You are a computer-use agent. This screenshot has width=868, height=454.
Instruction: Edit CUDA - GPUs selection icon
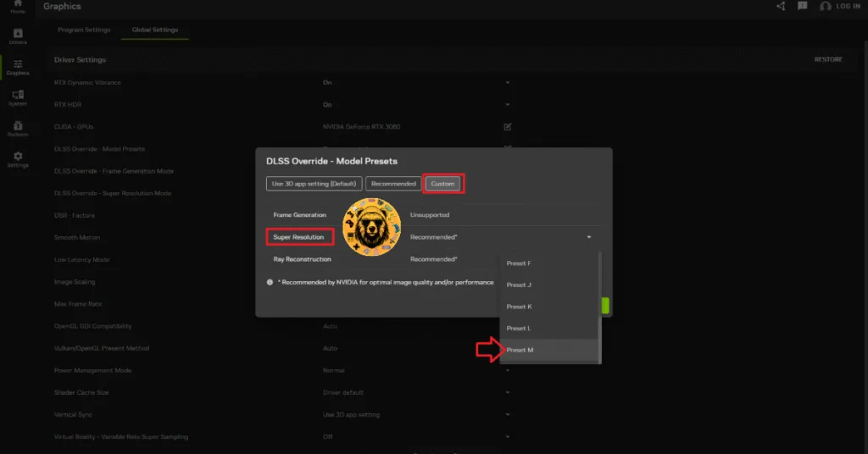508,127
